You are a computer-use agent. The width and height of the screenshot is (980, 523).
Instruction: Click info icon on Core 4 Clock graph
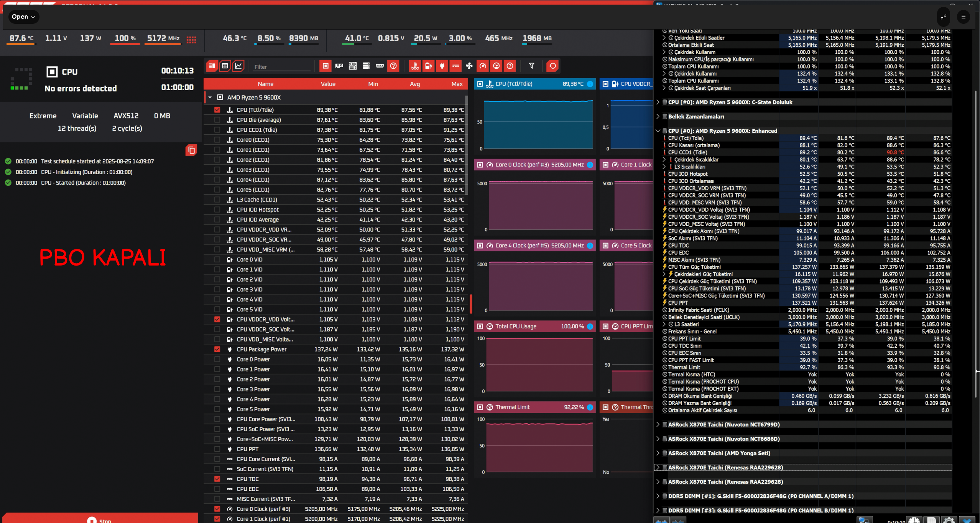pyautogui.click(x=590, y=246)
